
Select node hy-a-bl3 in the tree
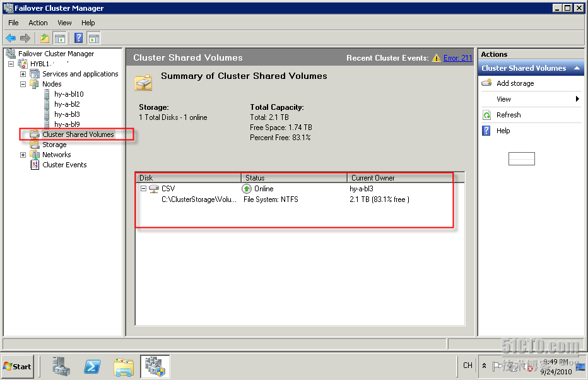[x=67, y=114]
